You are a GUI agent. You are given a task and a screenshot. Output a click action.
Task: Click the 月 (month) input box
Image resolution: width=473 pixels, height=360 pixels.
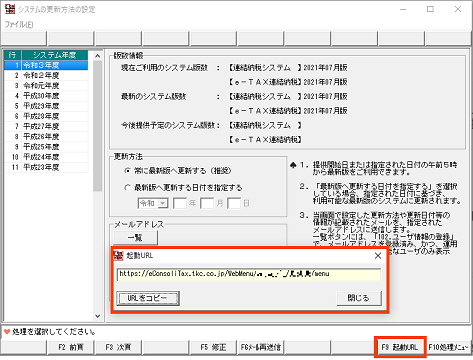coord(207,203)
